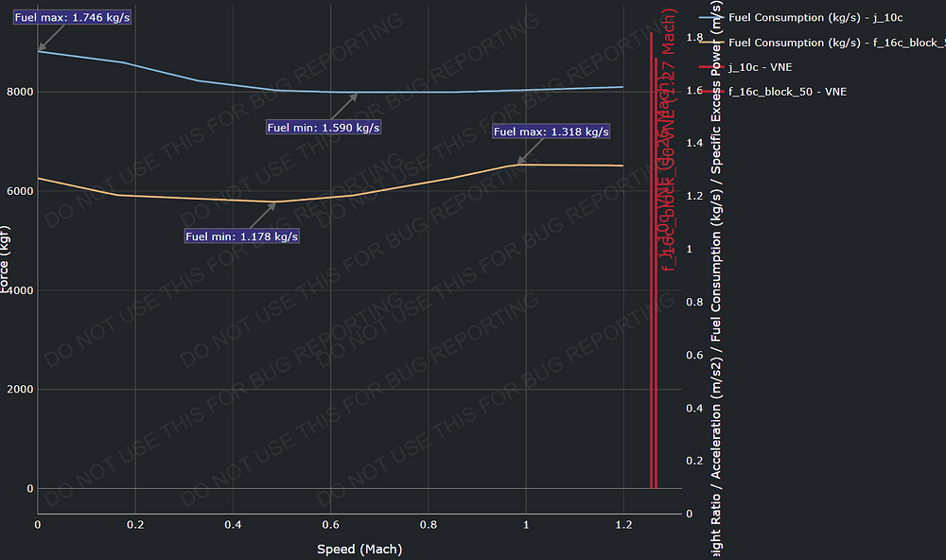Click the 1.2 tick on the speed axis
The image size is (946, 560).
[622, 524]
